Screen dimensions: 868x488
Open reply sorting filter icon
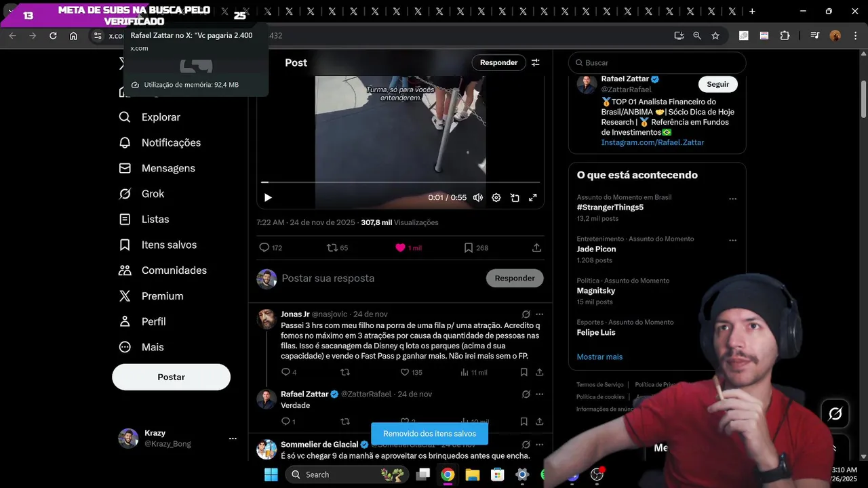click(x=536, y=62)
